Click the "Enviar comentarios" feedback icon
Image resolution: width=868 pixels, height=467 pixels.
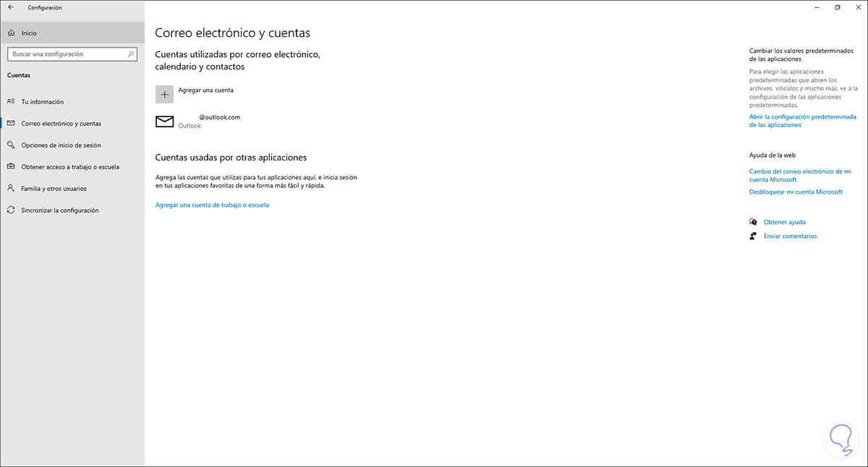[753, 236]
